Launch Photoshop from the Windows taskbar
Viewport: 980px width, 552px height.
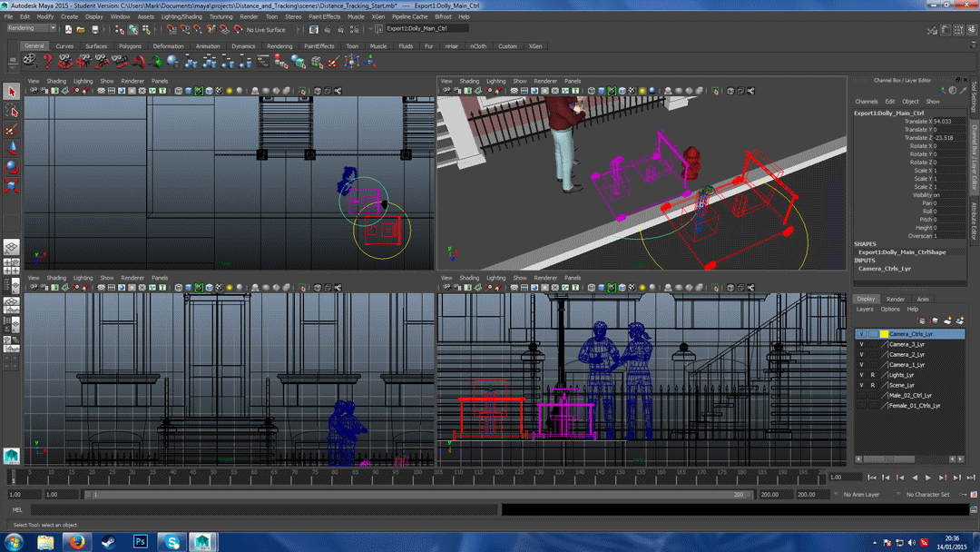click(141, 542)
